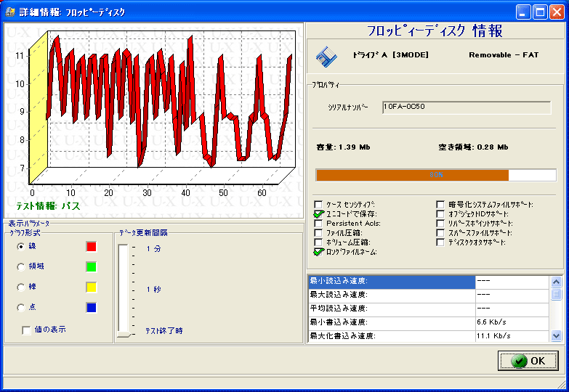
Task: Click the title bar application icon
Action: pyautogui.click(x=10, y=12)
